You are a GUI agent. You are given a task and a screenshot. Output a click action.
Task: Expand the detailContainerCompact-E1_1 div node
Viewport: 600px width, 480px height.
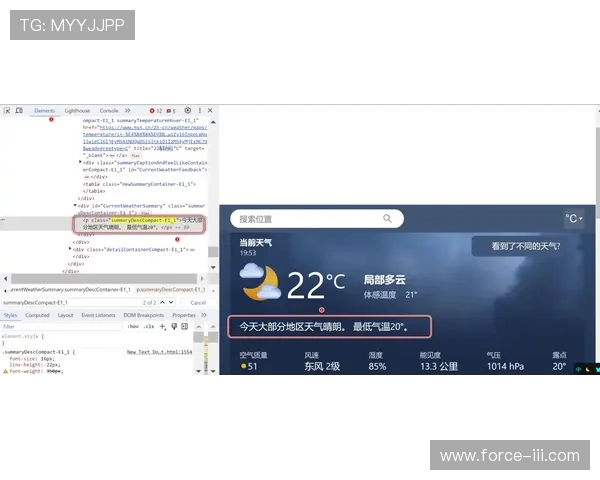point(70,249)
